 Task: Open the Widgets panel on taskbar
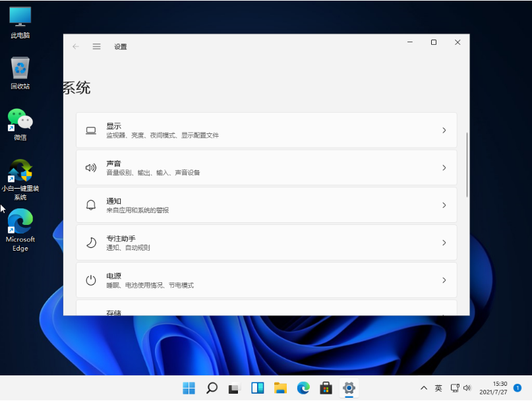click(x=258, y=388)
